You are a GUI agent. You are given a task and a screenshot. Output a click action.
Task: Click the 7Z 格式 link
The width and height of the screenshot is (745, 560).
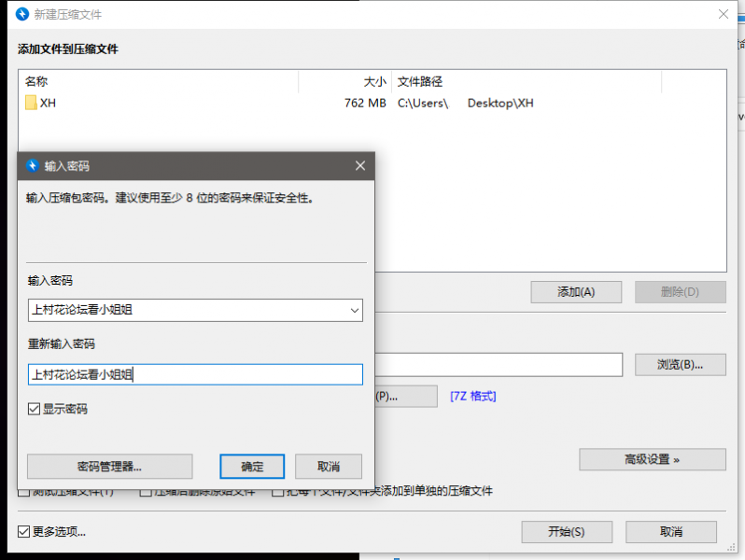(x=473, y=396)
